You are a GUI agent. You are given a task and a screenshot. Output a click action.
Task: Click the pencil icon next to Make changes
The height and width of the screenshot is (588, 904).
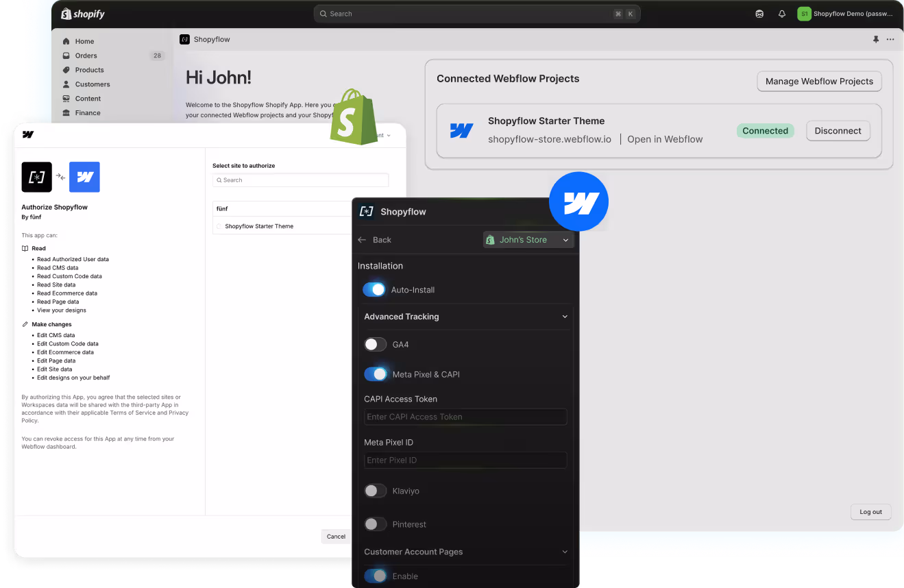25,324
